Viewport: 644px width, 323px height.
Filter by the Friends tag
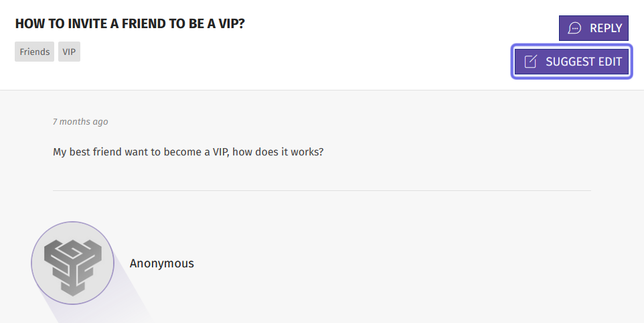click(x=35, y=52)
